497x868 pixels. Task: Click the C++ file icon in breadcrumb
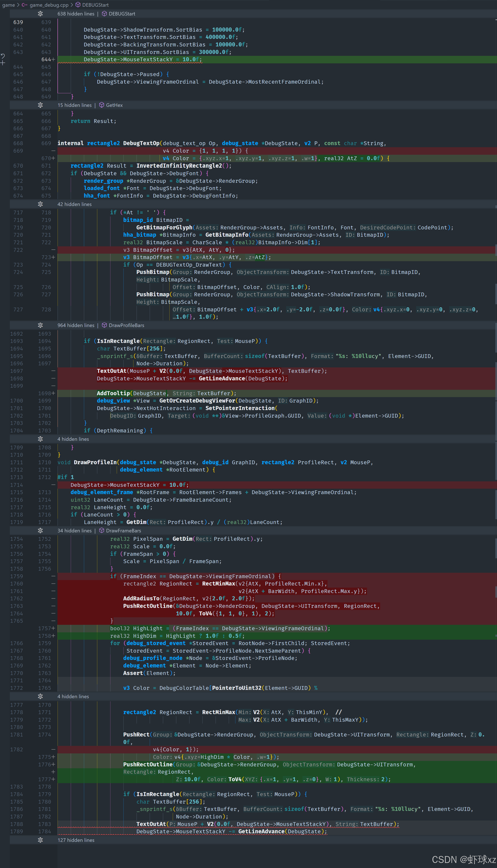click(x=25, y=5)
